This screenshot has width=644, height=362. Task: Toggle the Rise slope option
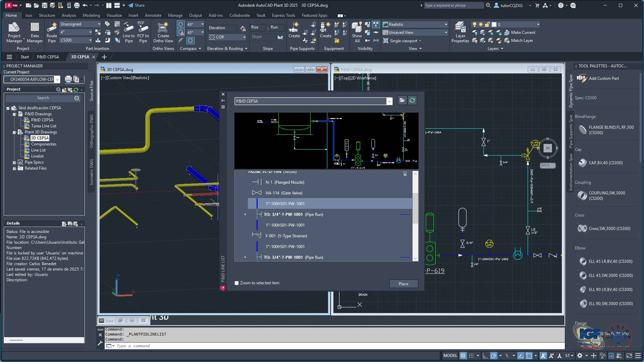[258, 27]
